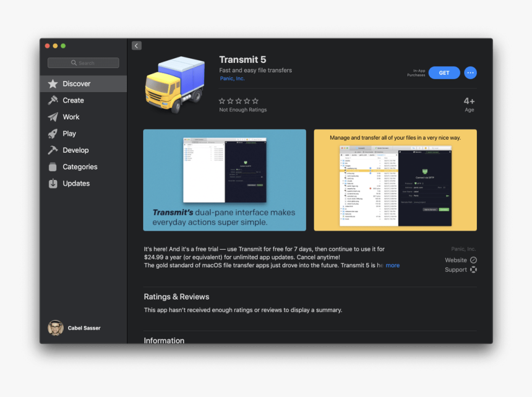Screen dimensions: 532x397
Task: Click the Cabel Sasser account name
Action: 84,328
